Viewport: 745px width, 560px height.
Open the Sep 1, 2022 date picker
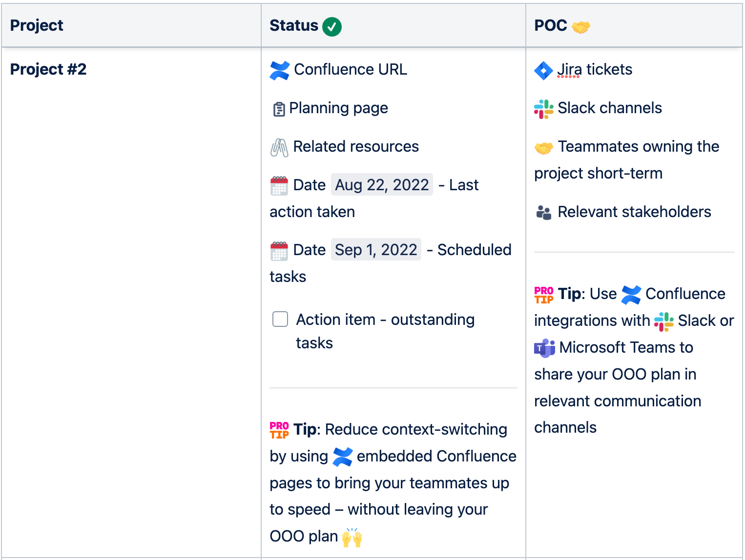pos(376,250)
